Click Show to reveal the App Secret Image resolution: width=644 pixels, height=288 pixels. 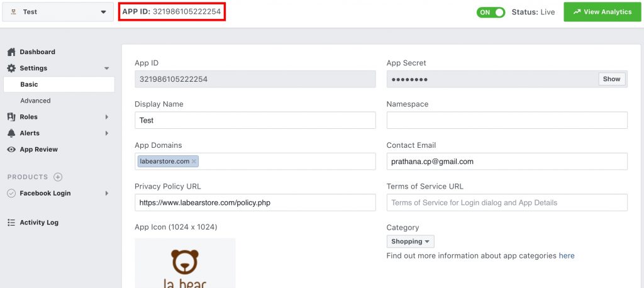point(611,79)
